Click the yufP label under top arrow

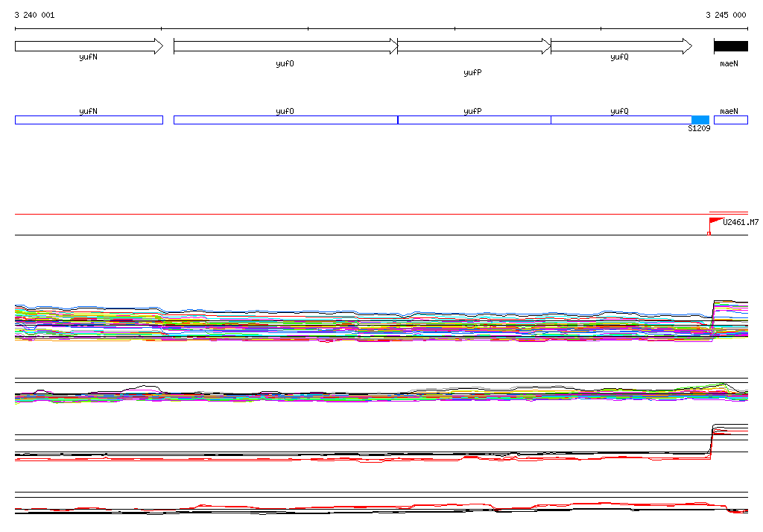point(472,72)
